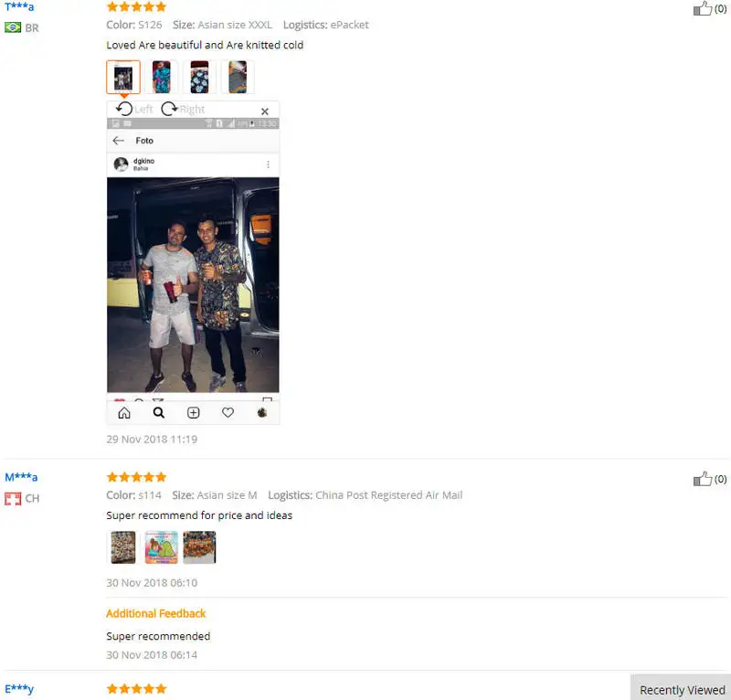Click the Switzerland flag icon
Image resolution: width=731 pixels, height=700 pixels.
pyautogui.click(x=13, y=499)
